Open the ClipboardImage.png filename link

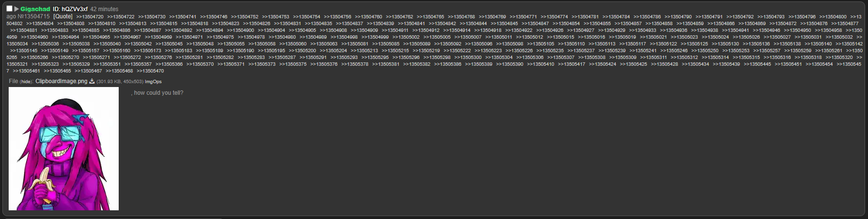pyautogui.click(x=61, y=81)
